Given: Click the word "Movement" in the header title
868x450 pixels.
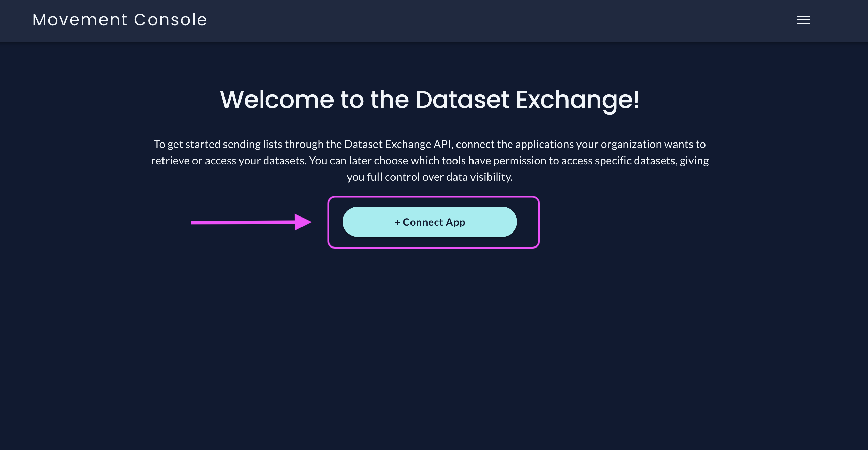Looking at the screenshot, I should click(x=80, y=20).
